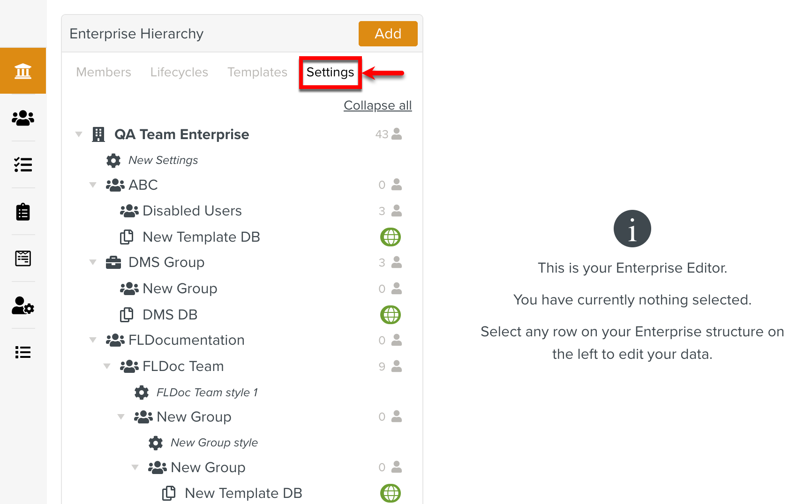Open the checklist tasks sidebar icon
The height and width of the screenshot is (504, 812).
pos(23,165)
